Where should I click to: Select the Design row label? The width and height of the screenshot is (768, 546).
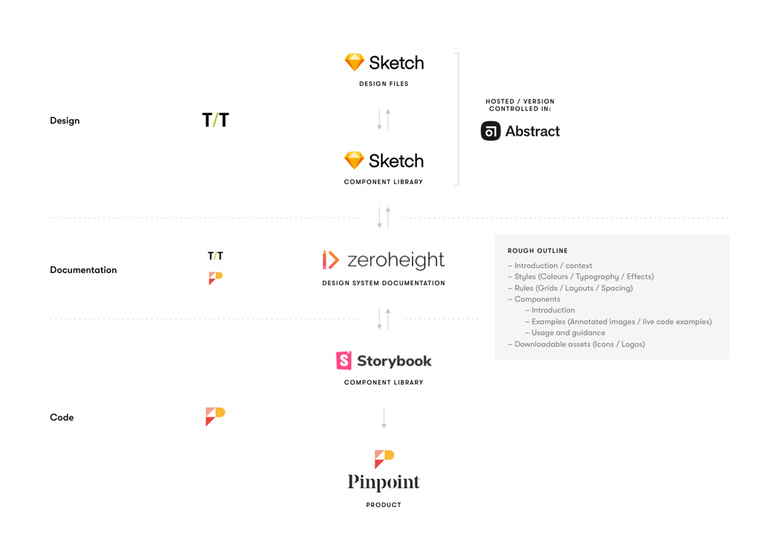(65, 120)
